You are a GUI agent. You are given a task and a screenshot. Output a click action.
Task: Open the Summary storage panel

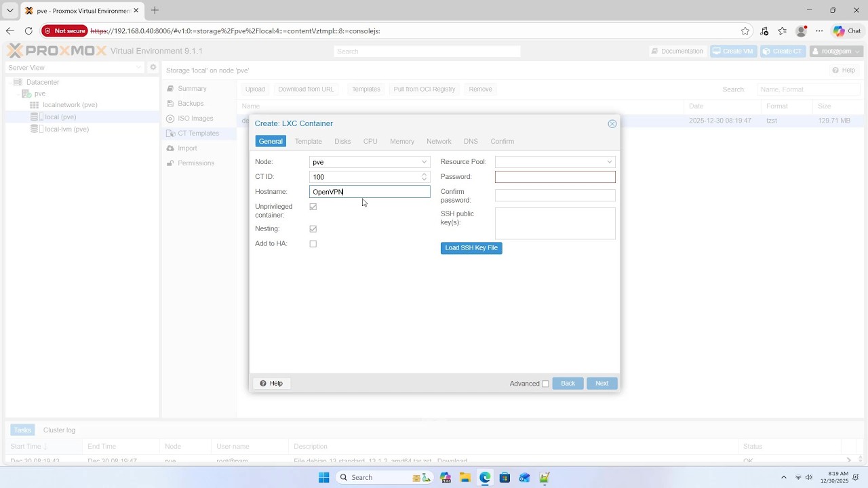[192, 89]
